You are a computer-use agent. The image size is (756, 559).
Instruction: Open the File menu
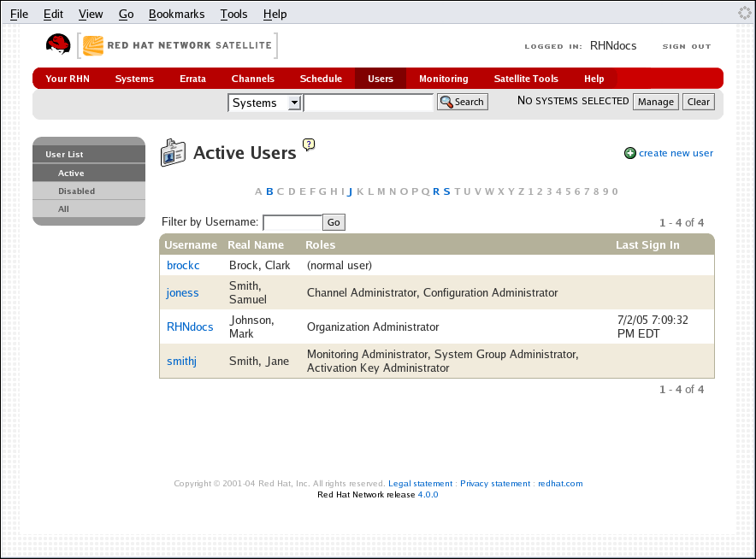(19, 14)
